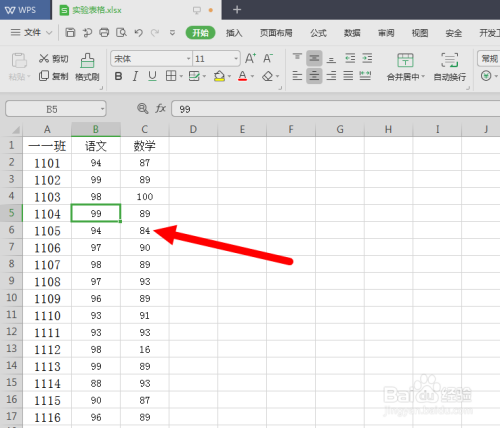Screen dimensions: 500x428
Task: Select row 6 header
Action: [11, 230]
